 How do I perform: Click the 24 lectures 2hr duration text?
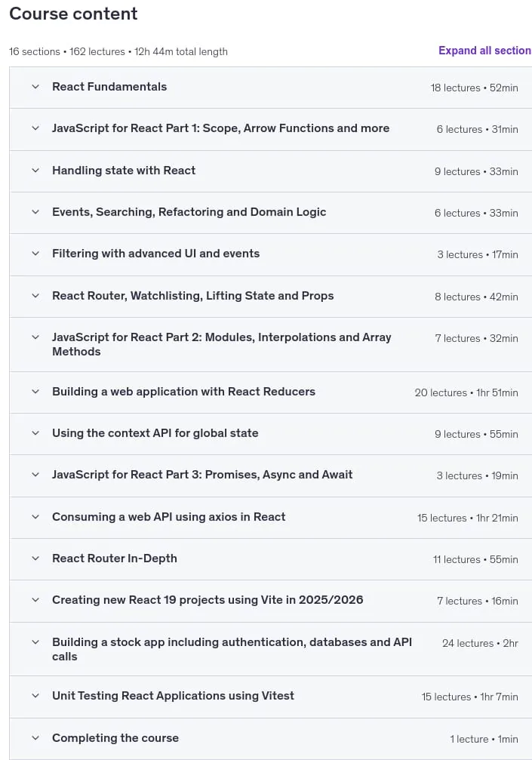click(480, 643)
